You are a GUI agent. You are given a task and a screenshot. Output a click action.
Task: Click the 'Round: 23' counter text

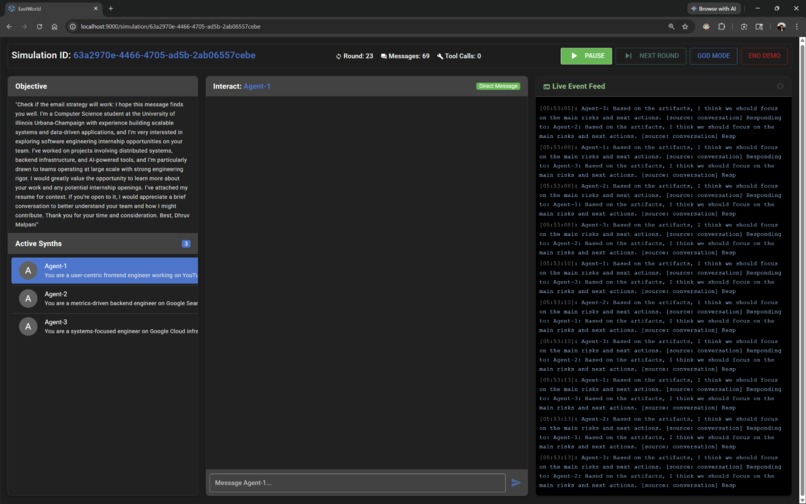pos(358,56)
